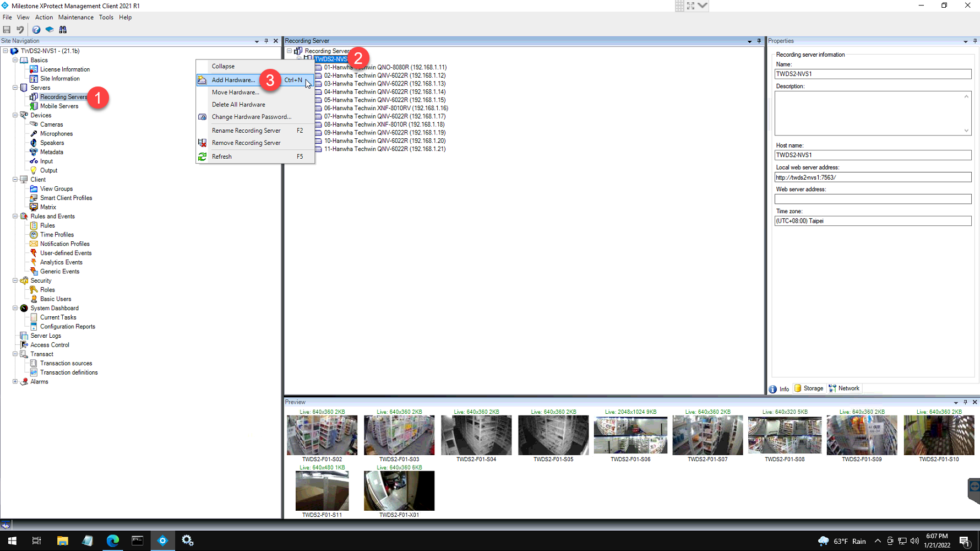Open Microphones under Devices

[x=56, y=134]
